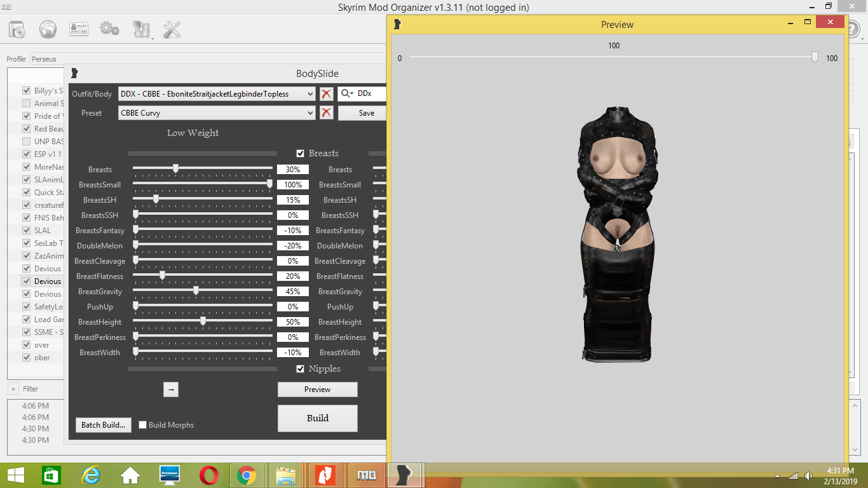The height and width of the screenshot is (488, 868).
Task: Uncheck the SSME mod checkbox
Action: (26, 332)
